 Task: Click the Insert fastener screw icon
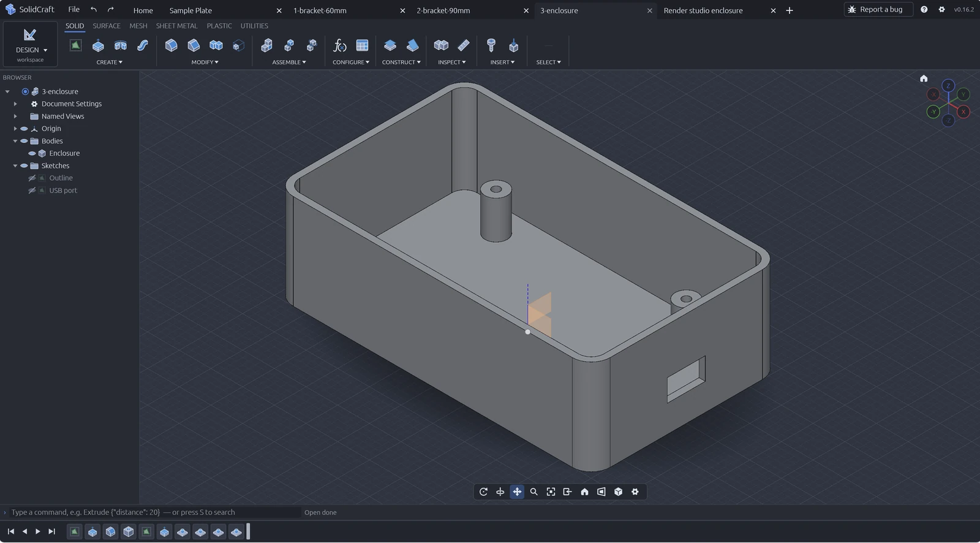click(x=491, y=45)
